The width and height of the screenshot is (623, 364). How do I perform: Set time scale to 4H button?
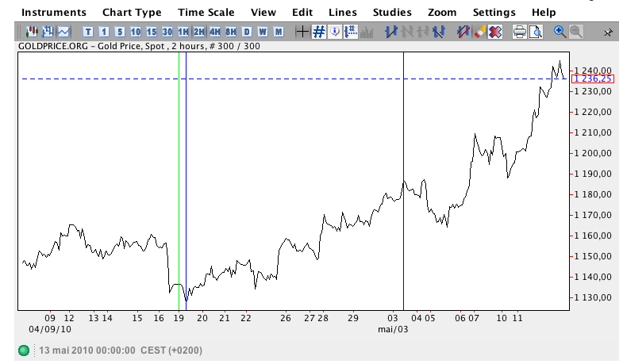click(214, 32)
